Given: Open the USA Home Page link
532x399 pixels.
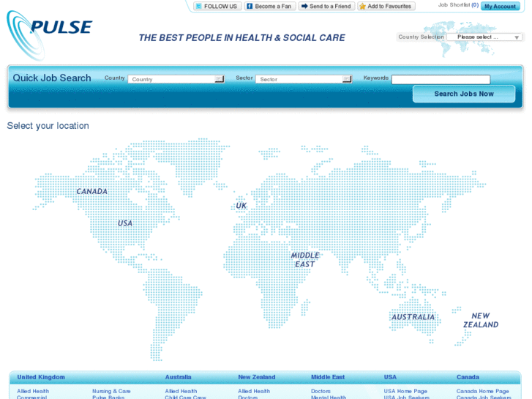Looking at the screenshot, I should pyautogui.click(x=405, y=391).
